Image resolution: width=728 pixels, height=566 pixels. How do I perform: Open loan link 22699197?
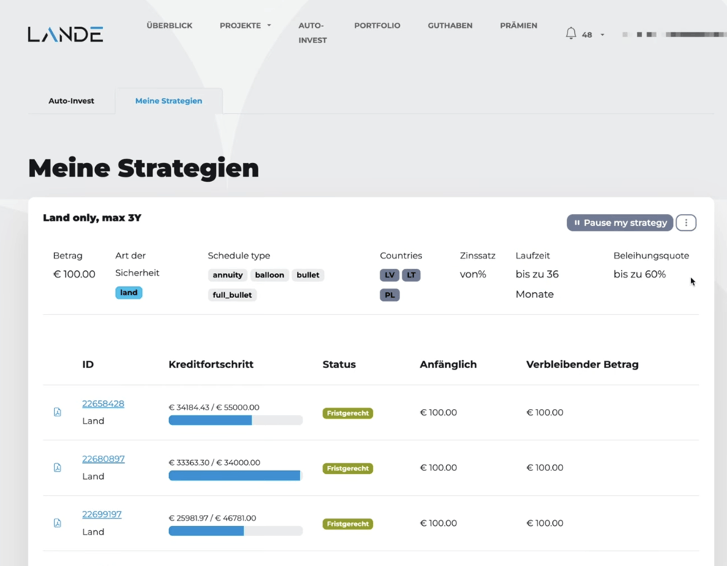click(x=102, y=514)
